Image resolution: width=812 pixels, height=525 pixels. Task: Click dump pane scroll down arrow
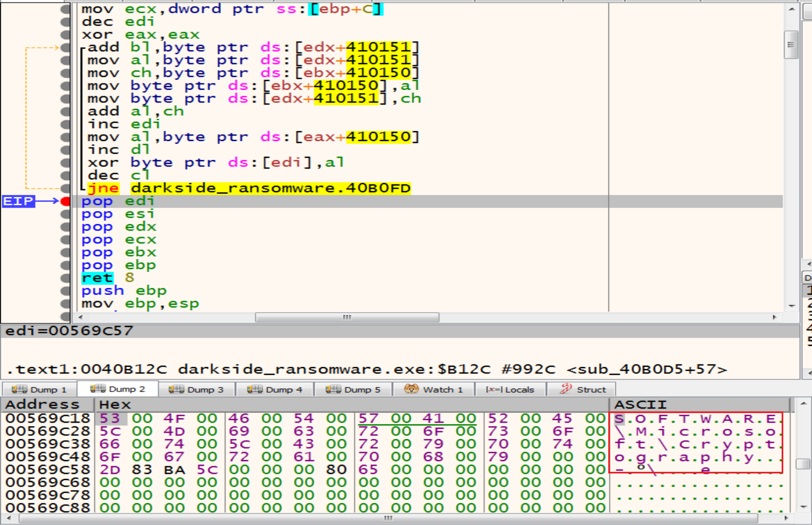pos(804,507)
